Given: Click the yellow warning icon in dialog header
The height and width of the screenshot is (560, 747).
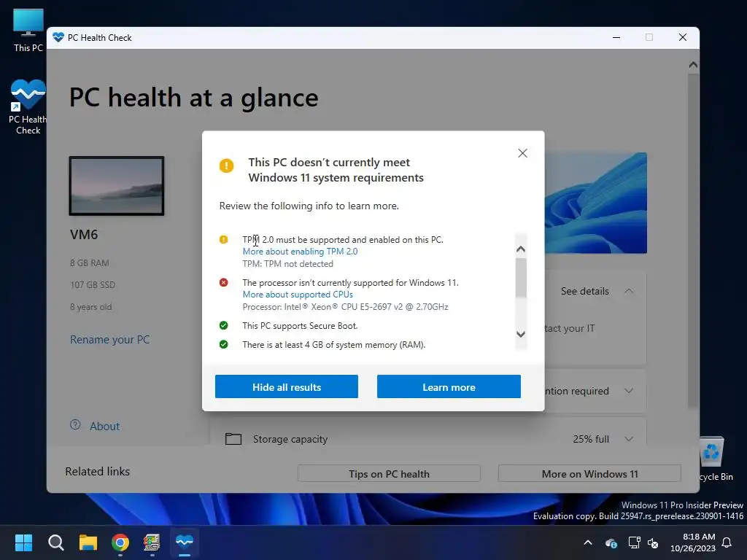Looking at the screenshot, I should (226, 166).
